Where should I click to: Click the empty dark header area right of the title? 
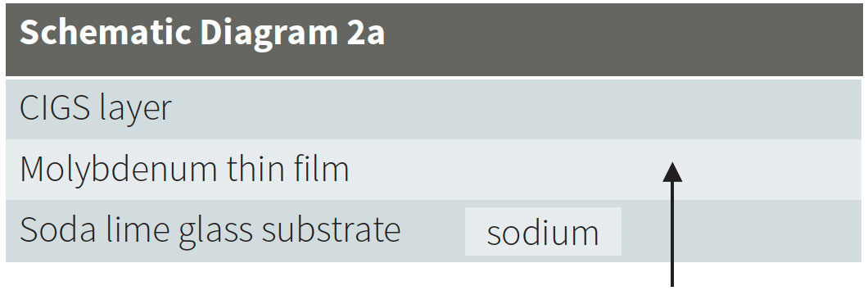pyautogui.click(x=624, y=39)
